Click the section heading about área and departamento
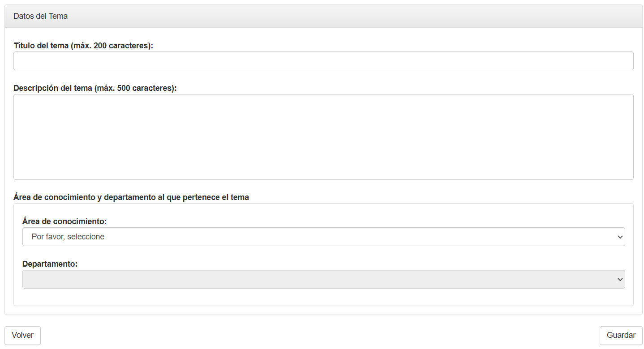This screenshot has width=644, height=349. pyautogui.click(x=131, y=197)
